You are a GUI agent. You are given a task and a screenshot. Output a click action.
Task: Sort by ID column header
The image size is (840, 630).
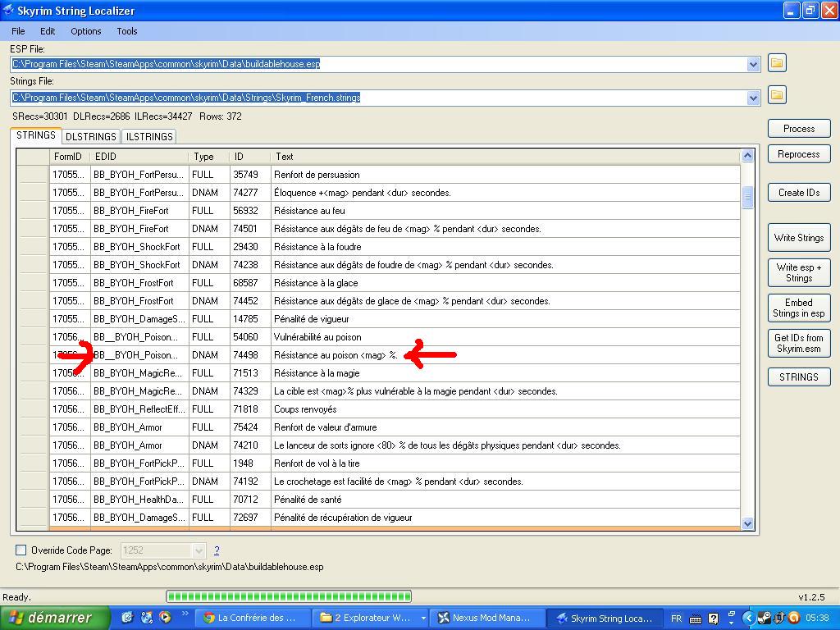(x=250, y=157)
